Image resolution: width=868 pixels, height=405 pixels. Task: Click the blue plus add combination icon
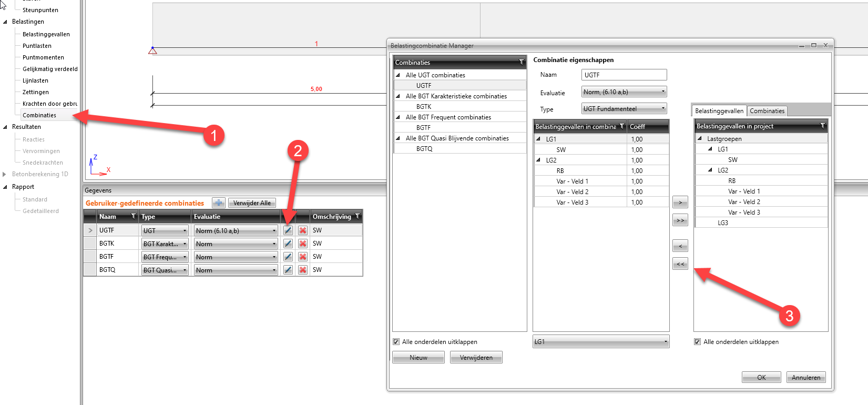pos(219,203)
